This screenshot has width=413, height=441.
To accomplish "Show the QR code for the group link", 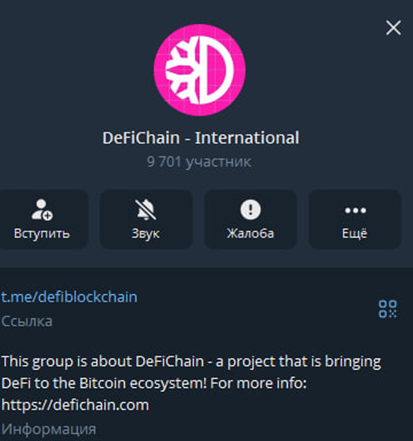I will [388, 309].
